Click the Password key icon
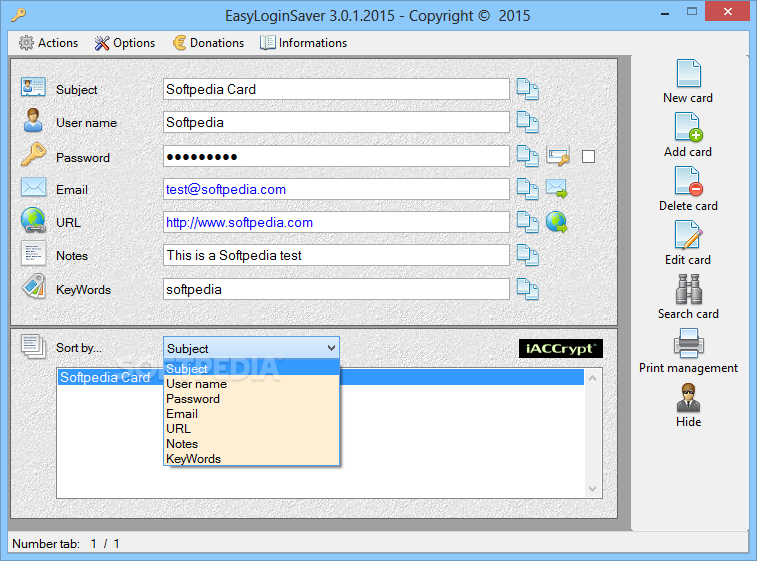Viewport: 757px width, 561px height. coord(33,155)
